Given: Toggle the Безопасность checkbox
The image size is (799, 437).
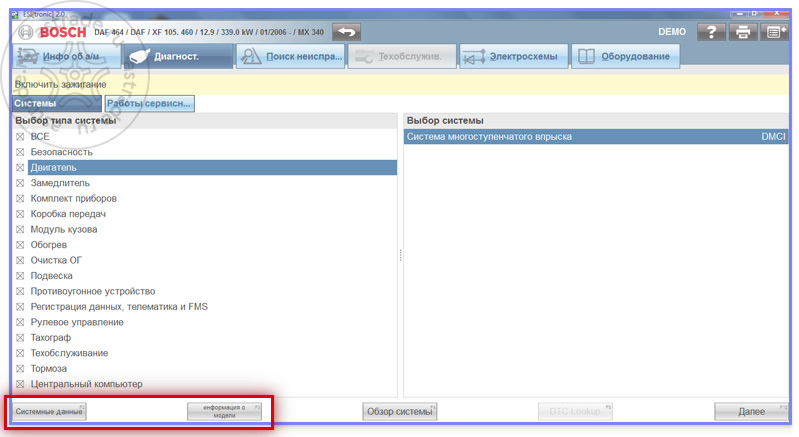Looking at the screenshot, I should point(20,152).
